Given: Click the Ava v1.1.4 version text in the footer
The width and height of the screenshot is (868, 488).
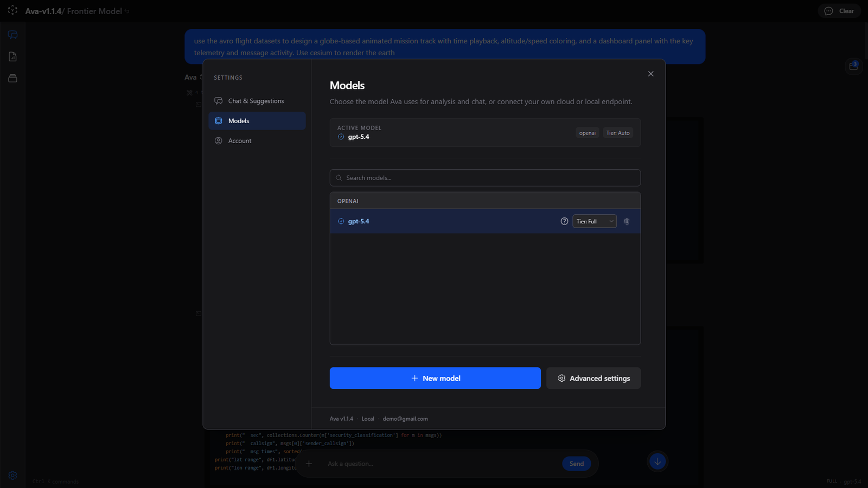Looking at the screenshot, I should tap(341, 419).
